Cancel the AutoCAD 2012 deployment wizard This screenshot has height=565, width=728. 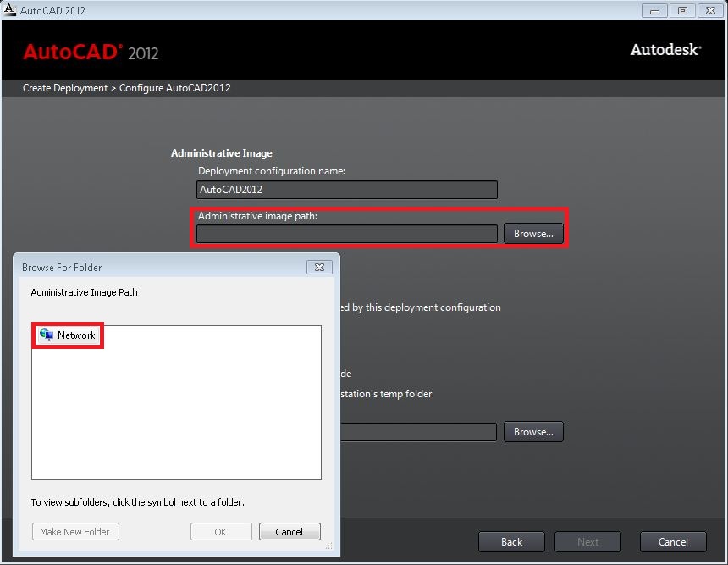[673, 542]
